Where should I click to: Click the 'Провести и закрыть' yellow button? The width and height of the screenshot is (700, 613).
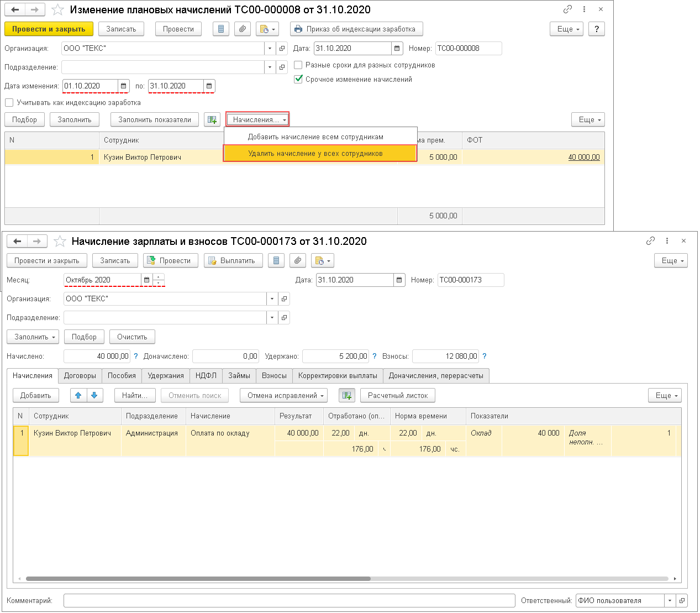[49, 29]
